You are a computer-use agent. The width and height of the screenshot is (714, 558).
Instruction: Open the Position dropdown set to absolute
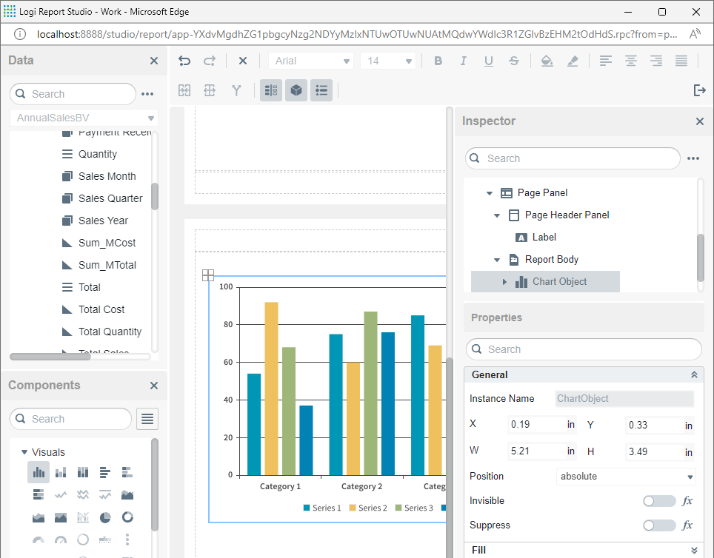[625, 477]
